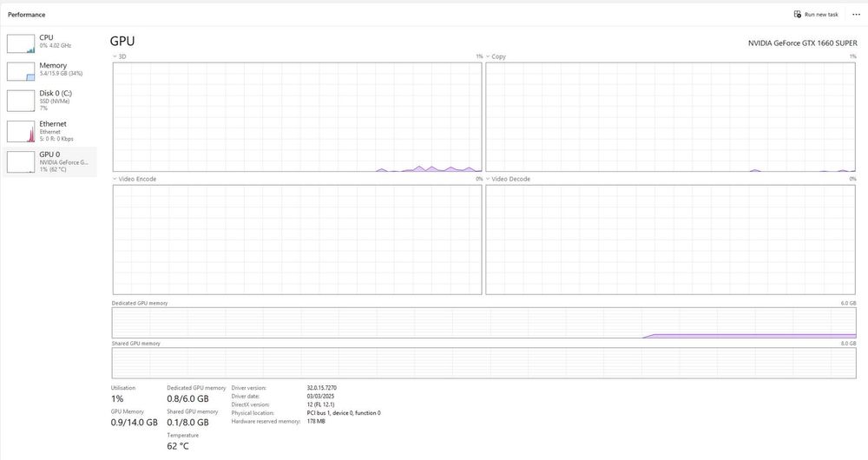The height and width of the screenshot is (460, 868).
Task: Click the 178 MB hardware reserved memory
Action: click(x=316, y=421)
